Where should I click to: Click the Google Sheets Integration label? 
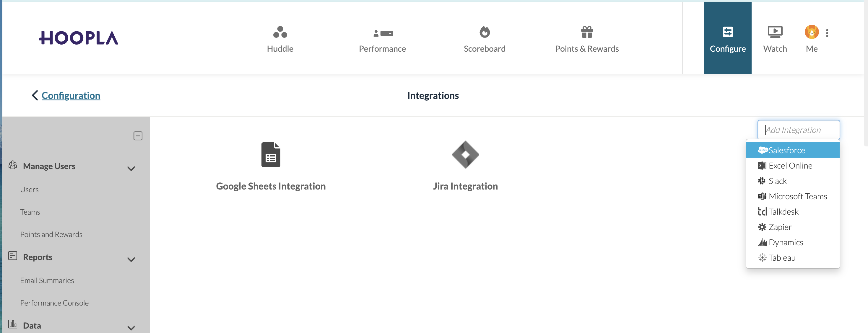[x=271, y=186]
